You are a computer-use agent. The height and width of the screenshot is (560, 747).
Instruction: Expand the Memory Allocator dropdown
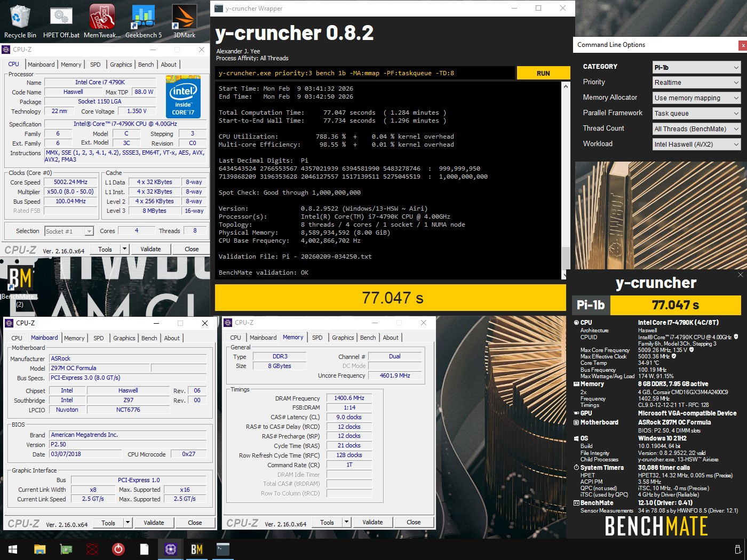click(x=697, y=98)
